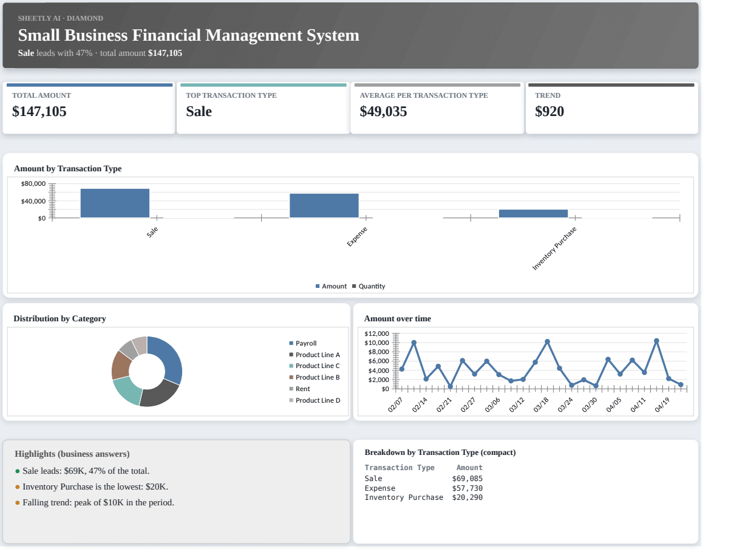This screenshot has height=560, width=745.
Task: Click the Total Amount card value $147,105
Action: coord(39,112)
